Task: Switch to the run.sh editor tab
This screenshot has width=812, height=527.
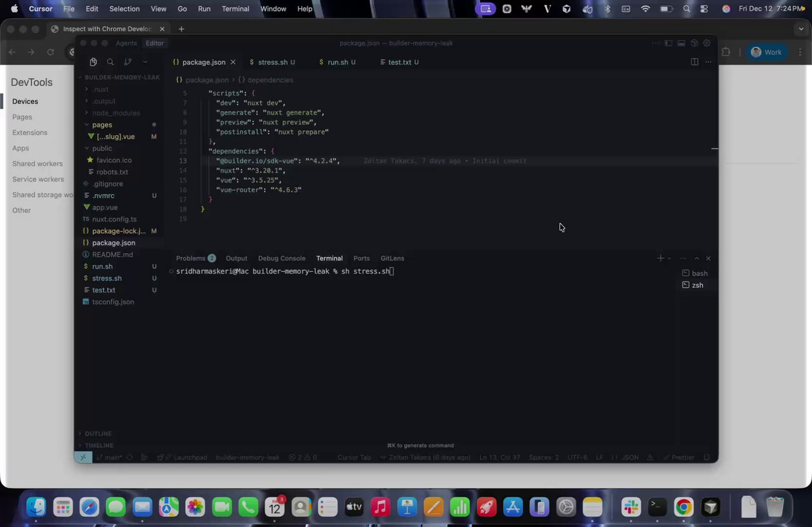Action: click(x=337, y=62)
